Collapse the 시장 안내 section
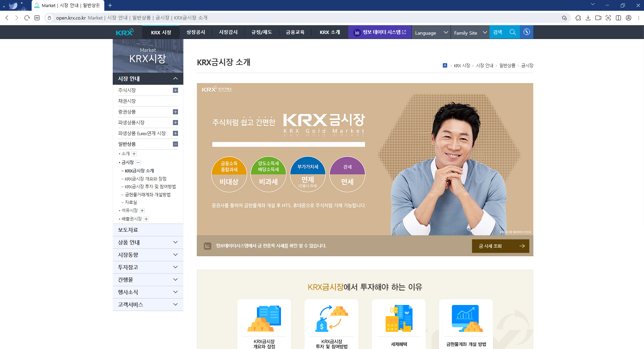The image size is (644, 349). 148,78
